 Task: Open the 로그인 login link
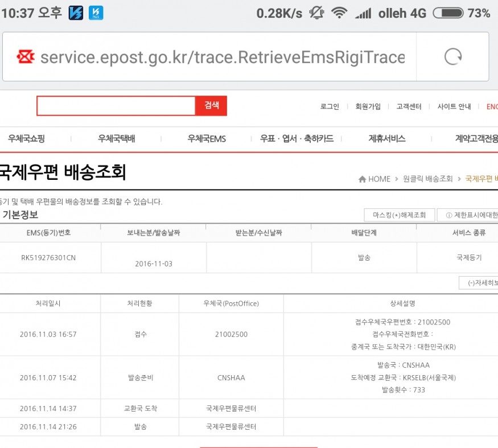pos(330,106)
